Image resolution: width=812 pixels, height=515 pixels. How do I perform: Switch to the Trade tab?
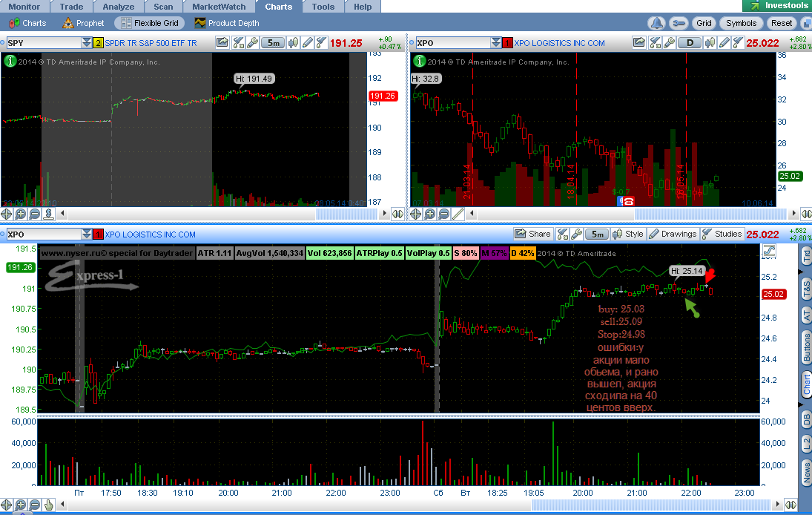coord(71,7)
